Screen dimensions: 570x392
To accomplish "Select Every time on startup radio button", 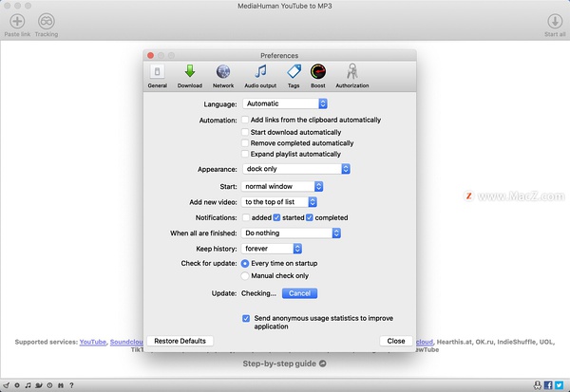I will click(245, 264).
